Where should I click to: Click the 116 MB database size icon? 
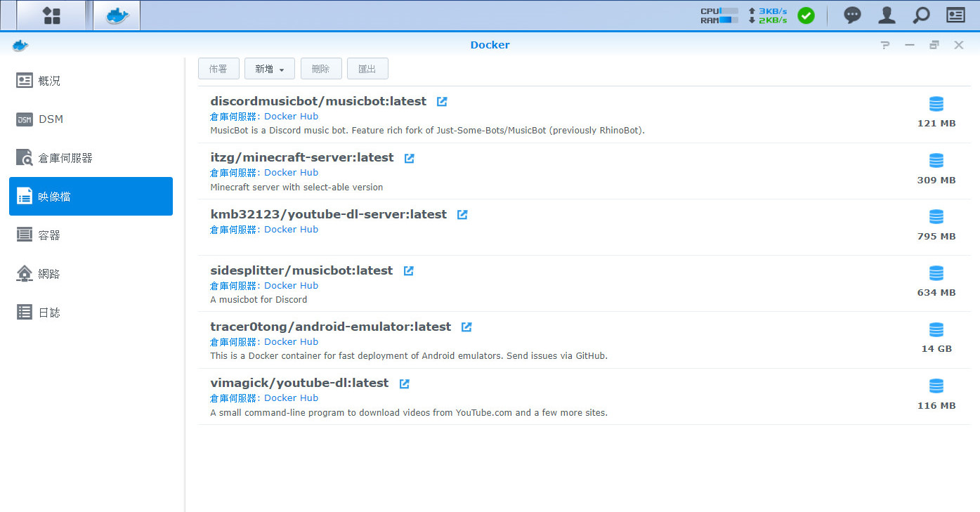[x=936, y=386]
